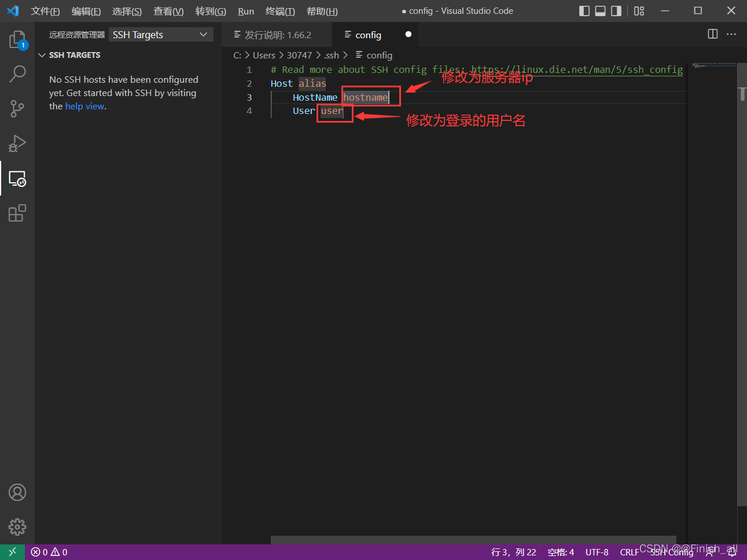
Task: Split the editor to the right
Action: coord(713,34)
